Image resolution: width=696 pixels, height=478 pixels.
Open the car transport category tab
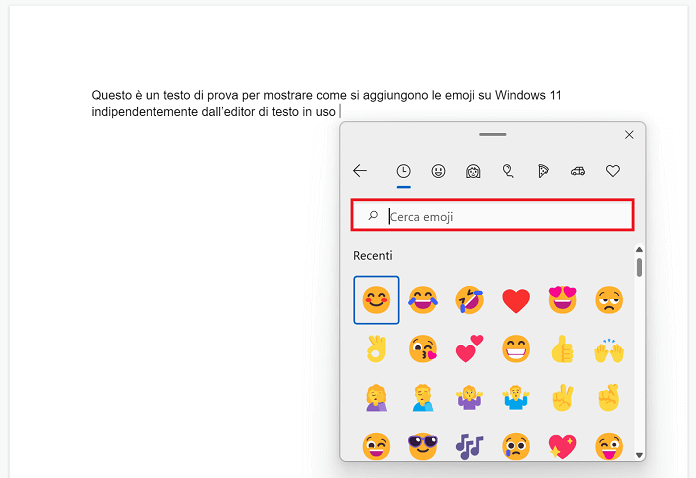578,171
